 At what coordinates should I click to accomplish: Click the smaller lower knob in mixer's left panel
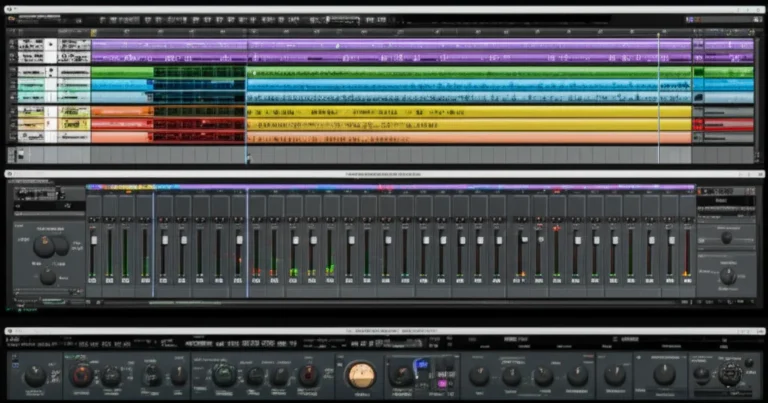pos(48,277)
